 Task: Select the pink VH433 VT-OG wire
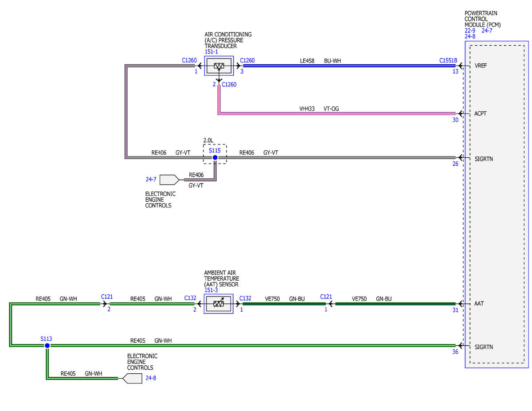click(337, 114)
